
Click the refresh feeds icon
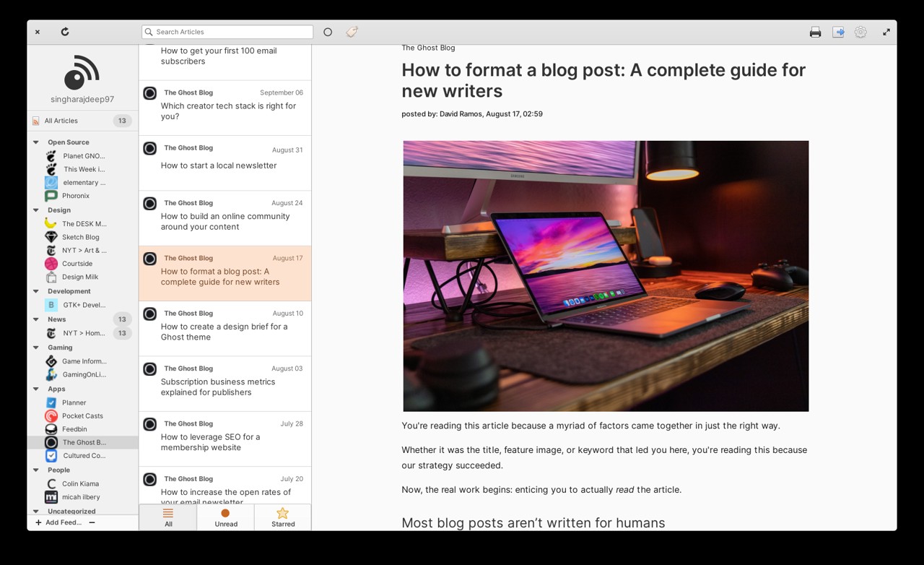coord(65,32)
